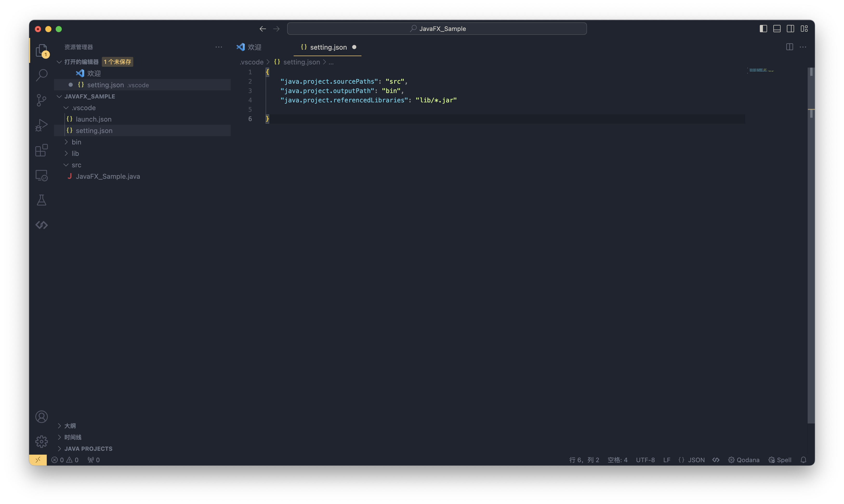
Task: Expand the Timeline (时间线) section
Action: (x=59, y=437)
